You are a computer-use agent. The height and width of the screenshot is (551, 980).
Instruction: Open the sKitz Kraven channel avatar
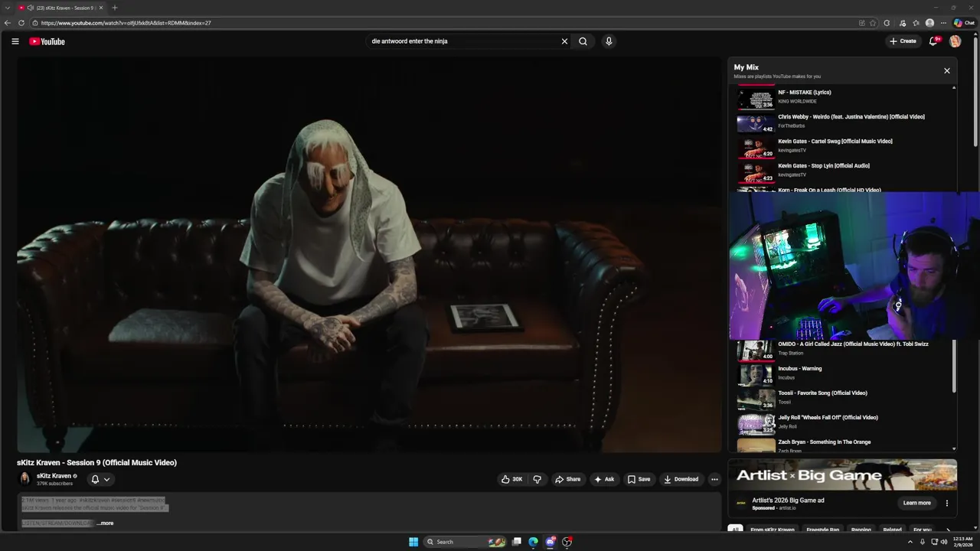click(24, 479)
